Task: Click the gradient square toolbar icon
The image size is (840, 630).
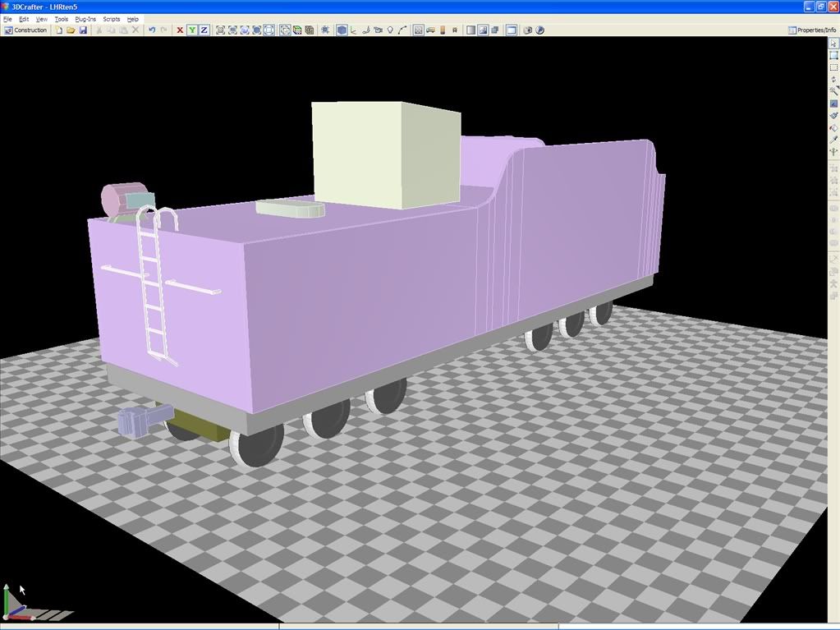Action: pyautogui.click(x=470, y=30)
